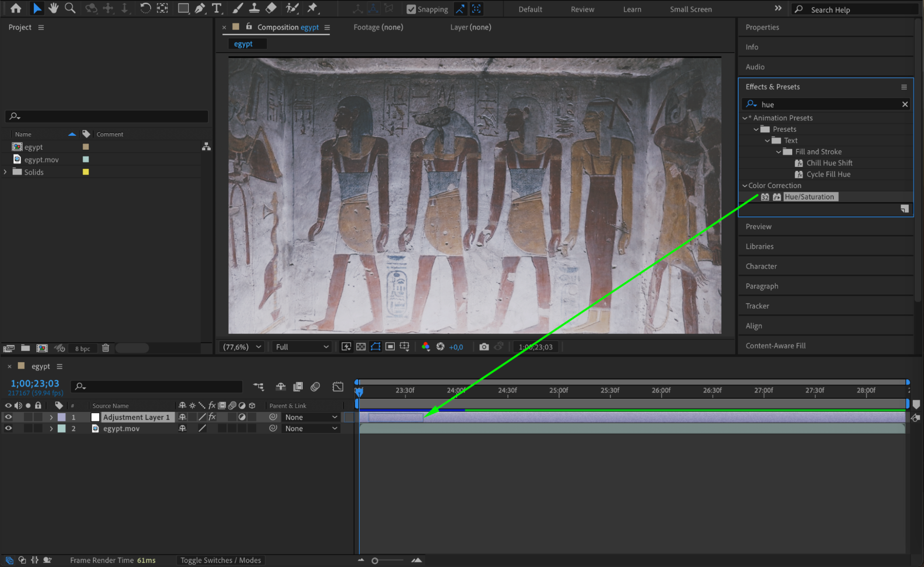Select the Type tool
Screen dimensions: 924x567
pyautogui.click(x=216, y=8)
